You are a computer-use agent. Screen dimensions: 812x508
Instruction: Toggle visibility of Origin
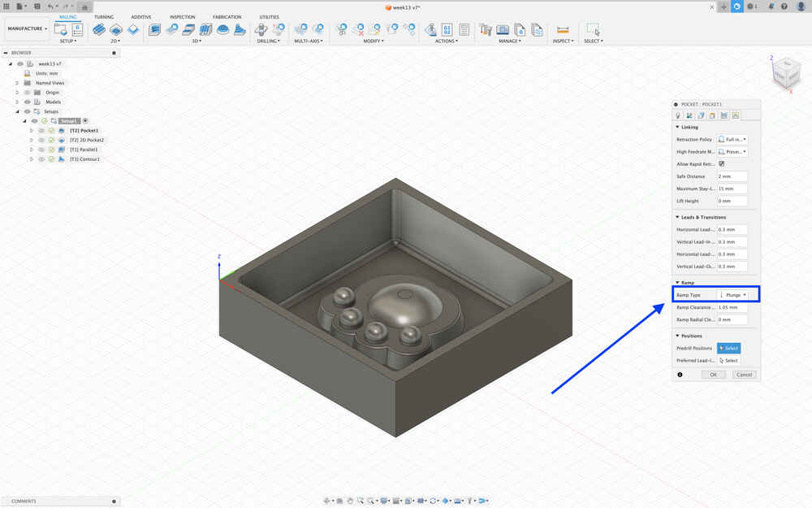pyautogui.click(x=28, y=93)
